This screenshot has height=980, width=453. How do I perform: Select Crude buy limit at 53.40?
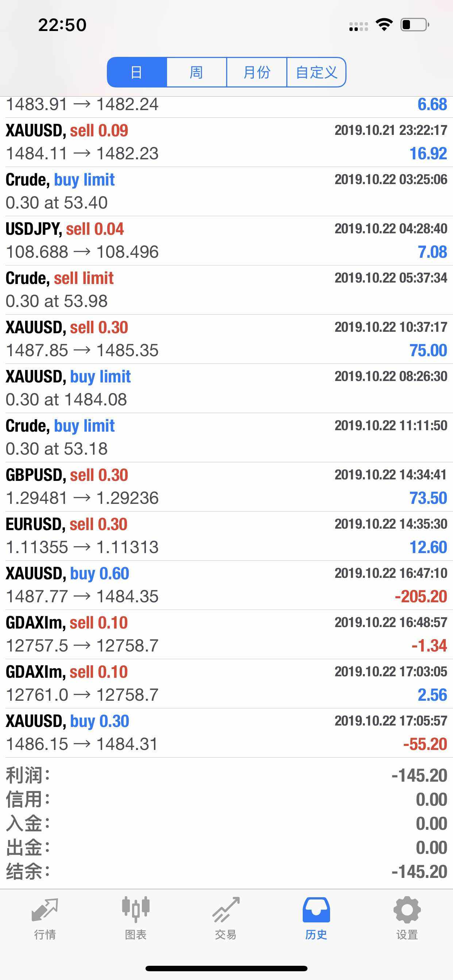(x=226, y=191)
